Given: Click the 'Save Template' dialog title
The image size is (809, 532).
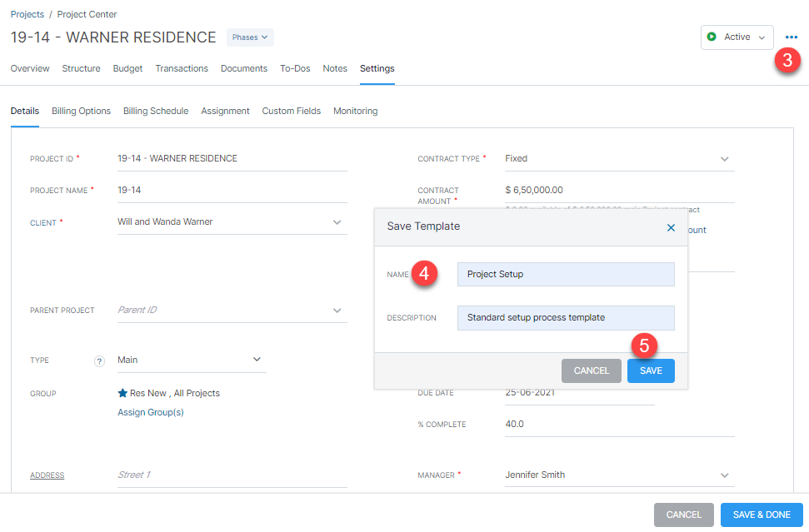Looking at the screenshot, I should click(423, 226).
